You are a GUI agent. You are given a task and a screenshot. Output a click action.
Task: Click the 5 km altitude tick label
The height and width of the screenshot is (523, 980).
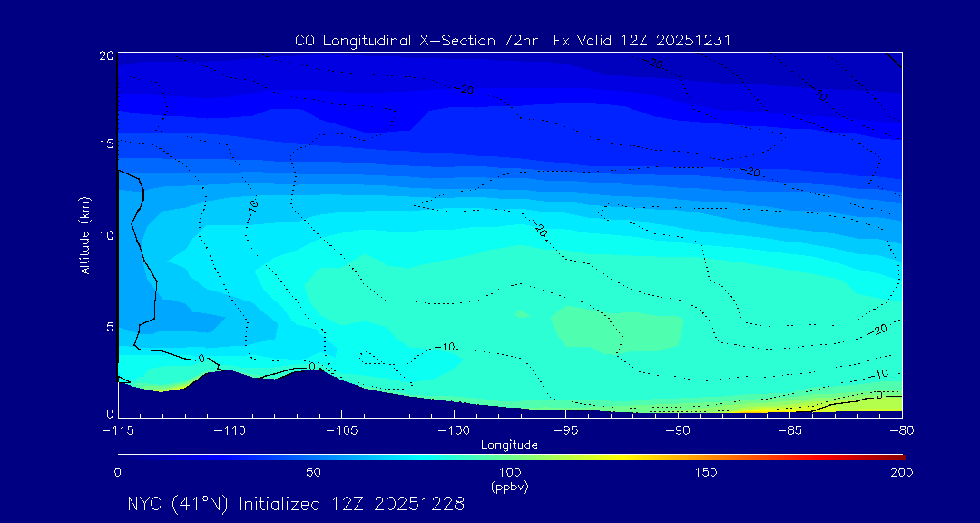pyautogui.click(x=107, y=326)
